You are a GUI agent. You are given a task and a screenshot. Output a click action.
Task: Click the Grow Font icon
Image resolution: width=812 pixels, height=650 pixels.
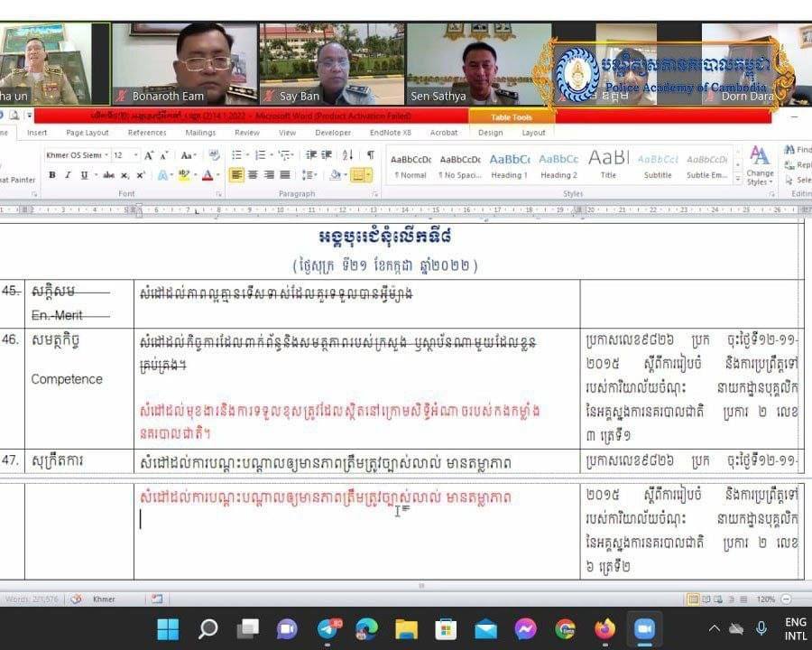point(149,155)
